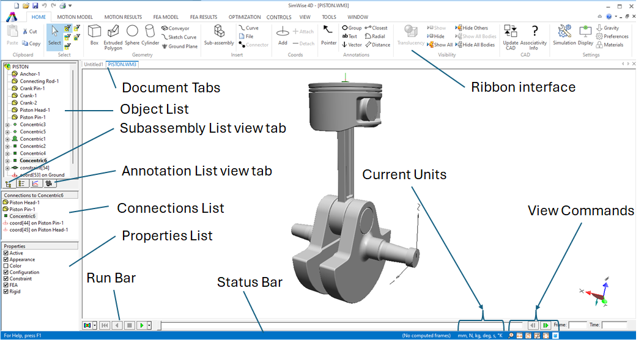The image size is (644, 340).
Task: Pick the Cylinder geometry tool
Action: click(150, 35)
